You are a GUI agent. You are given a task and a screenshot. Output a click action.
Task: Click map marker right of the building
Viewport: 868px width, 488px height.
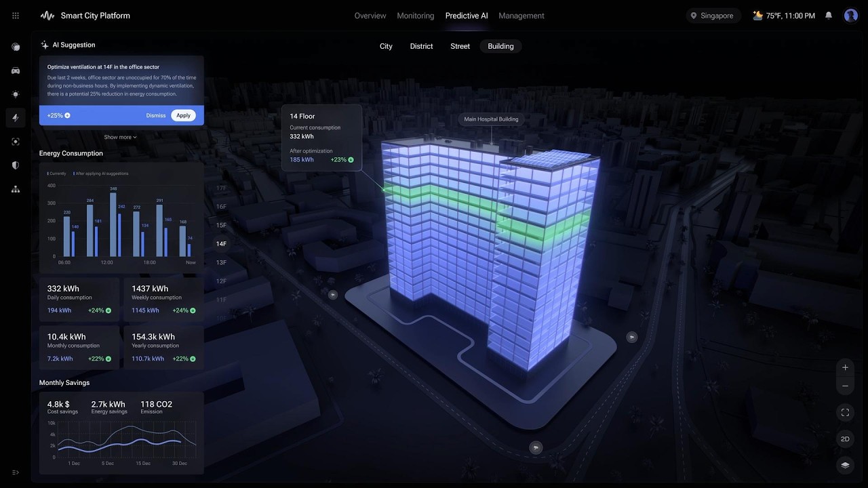pyautogui.click(x=631, y=337)
